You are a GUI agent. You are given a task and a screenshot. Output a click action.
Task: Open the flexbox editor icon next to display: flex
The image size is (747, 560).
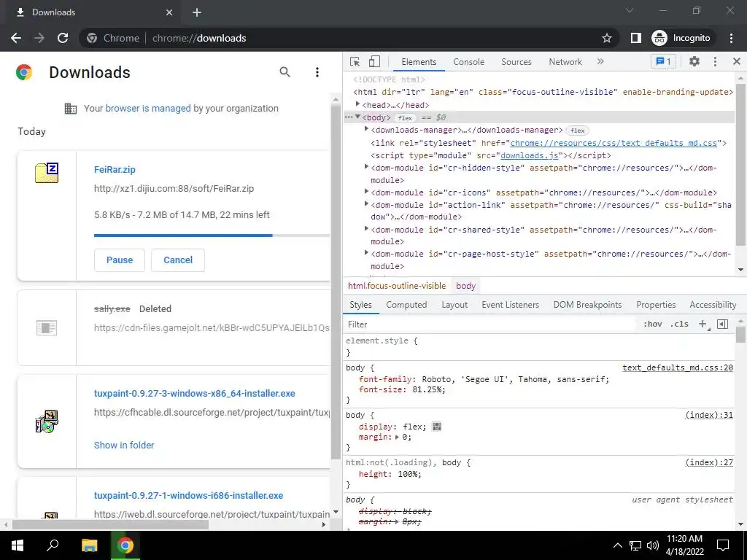click(436, 427)
